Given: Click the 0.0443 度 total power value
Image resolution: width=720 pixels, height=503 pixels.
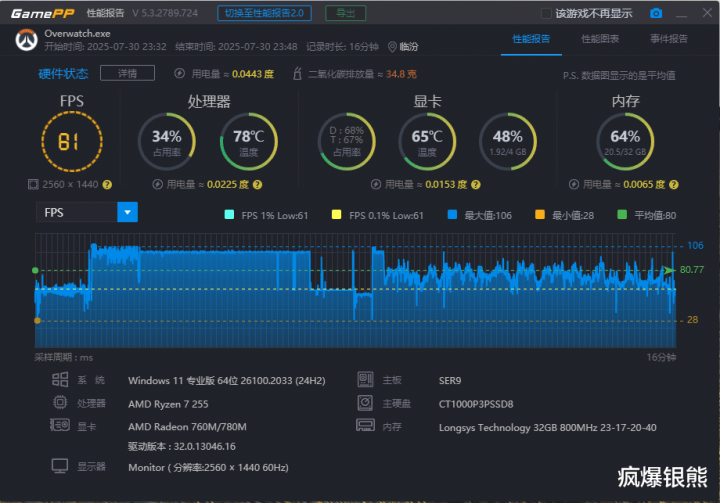Looking at the screenshot, I should pos(253,74).
